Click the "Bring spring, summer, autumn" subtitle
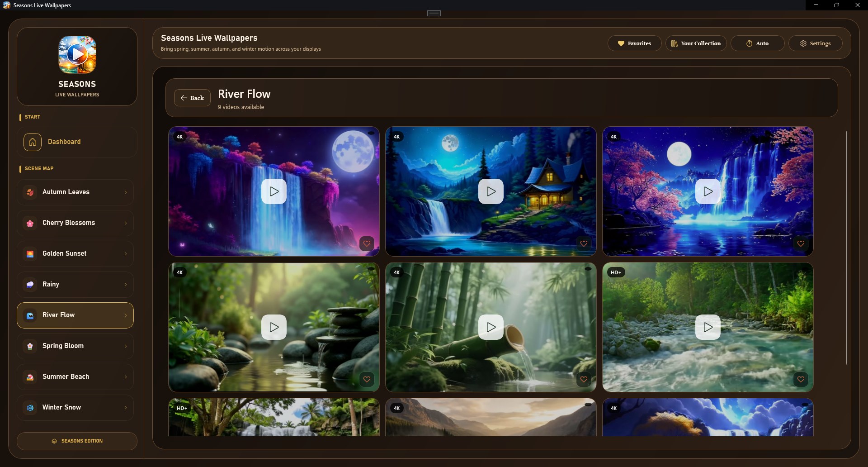 coord(241,49)
